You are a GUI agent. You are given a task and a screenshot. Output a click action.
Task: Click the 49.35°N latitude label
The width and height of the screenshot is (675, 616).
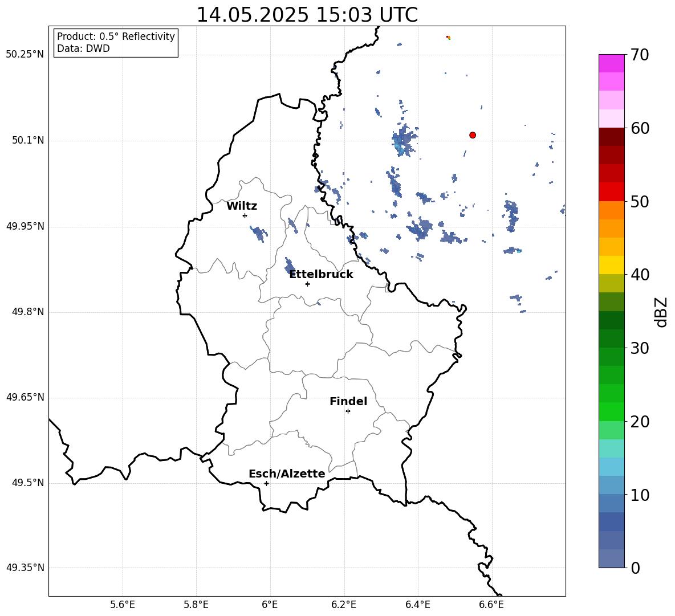[25, 568]
